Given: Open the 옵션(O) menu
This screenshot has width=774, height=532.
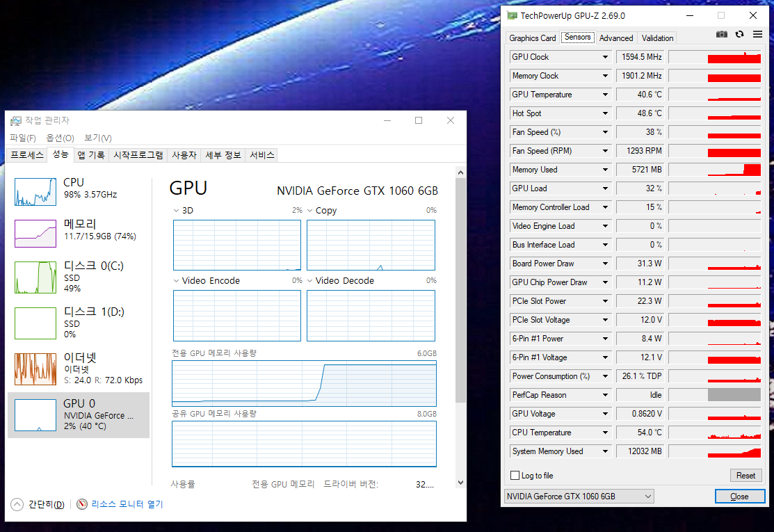Looking at the screenshot, I should (60, 138).
